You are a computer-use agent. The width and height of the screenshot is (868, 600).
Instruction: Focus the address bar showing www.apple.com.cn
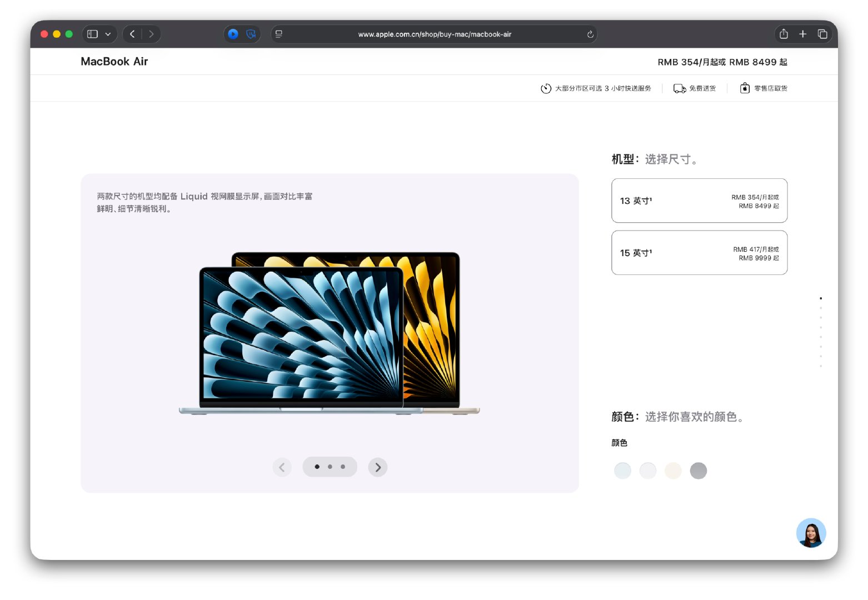click(434, 34)
